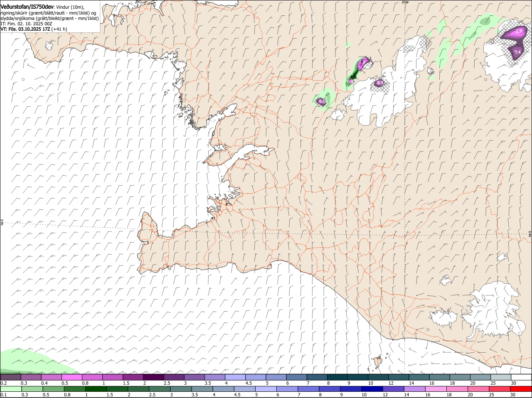The width and height of the screenshot is (532, 398).
Task: Click the 'IT: Fim. 02. 10. 2025 00Z' line
Action: click(26, 24)
